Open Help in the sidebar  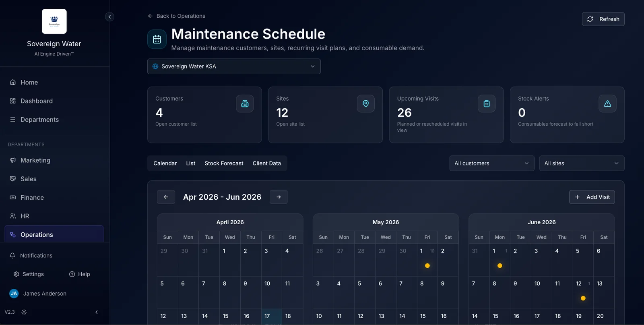pos(80,274)
